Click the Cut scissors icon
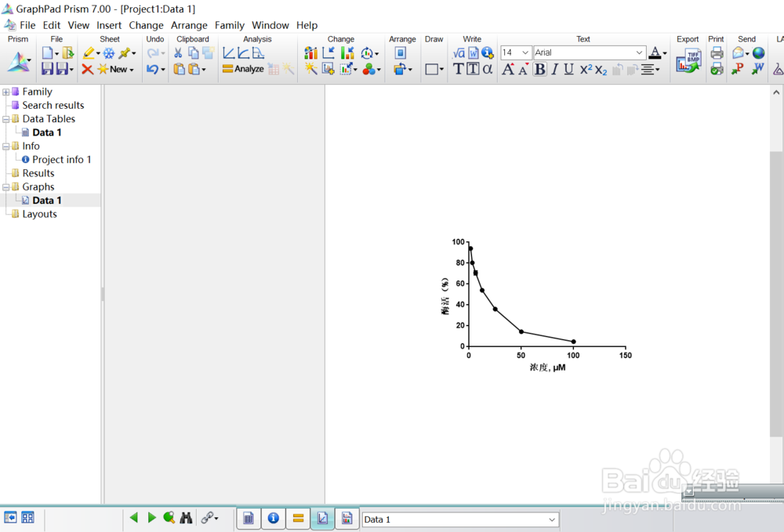The image size is (784, 532). click(x=178, y=53)
